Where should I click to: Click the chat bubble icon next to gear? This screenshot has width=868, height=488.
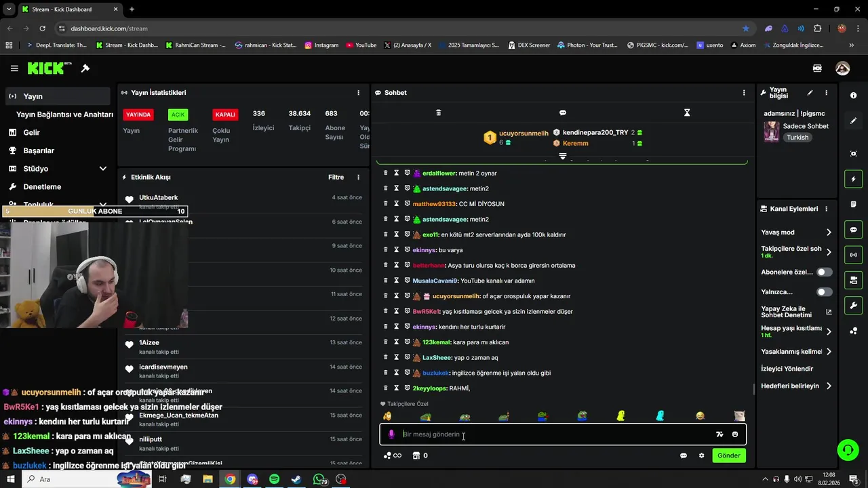684,455
